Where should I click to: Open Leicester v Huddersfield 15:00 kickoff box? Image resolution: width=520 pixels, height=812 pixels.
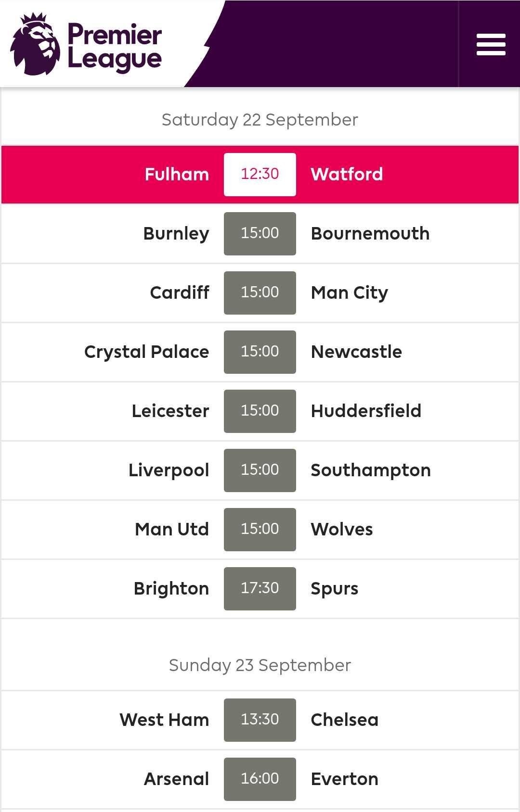click(260, 411)
